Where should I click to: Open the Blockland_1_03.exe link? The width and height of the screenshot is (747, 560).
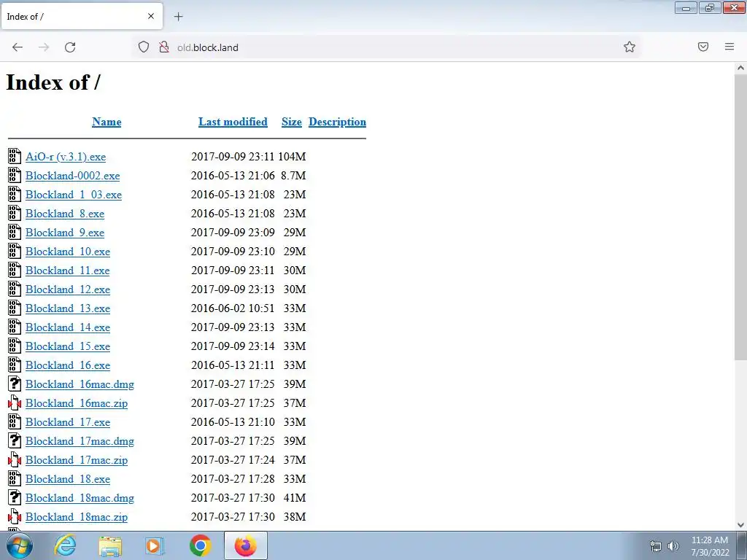74,195
